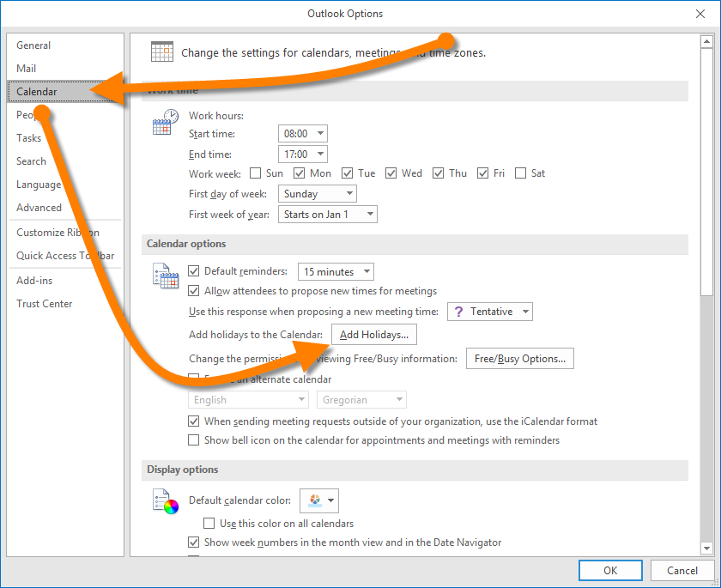Toggle the Default reminders checkbox
The image size is (721, 588).
194,271
